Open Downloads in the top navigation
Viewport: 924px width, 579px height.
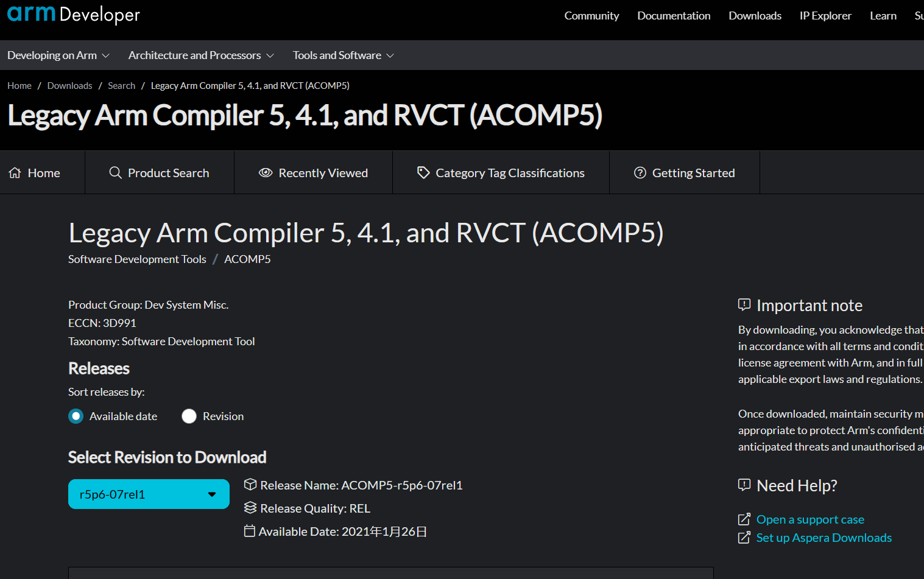point(755,16)
